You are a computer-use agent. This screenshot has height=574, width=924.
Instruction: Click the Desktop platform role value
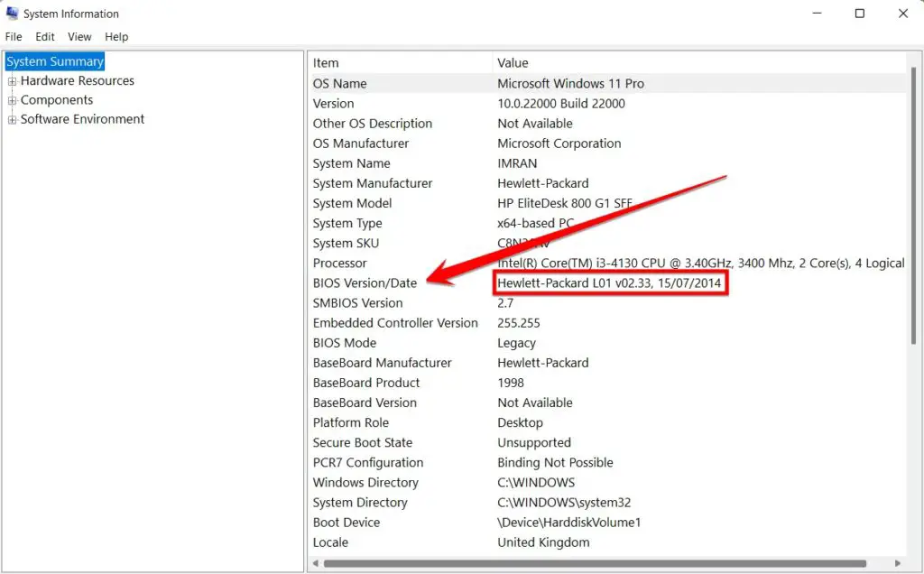pyautogui.click(x=520, y=423)
